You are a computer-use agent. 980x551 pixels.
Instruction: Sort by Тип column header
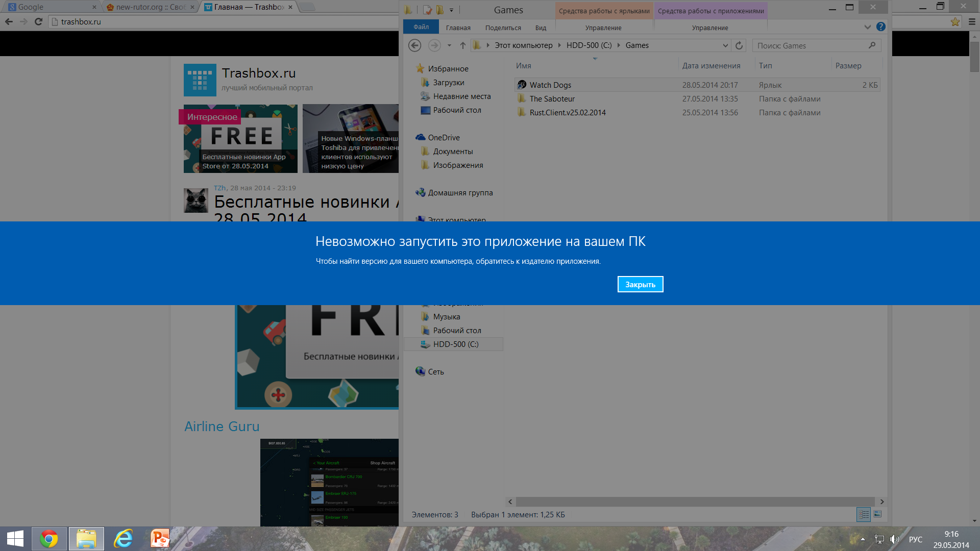[x=765, y=65]
